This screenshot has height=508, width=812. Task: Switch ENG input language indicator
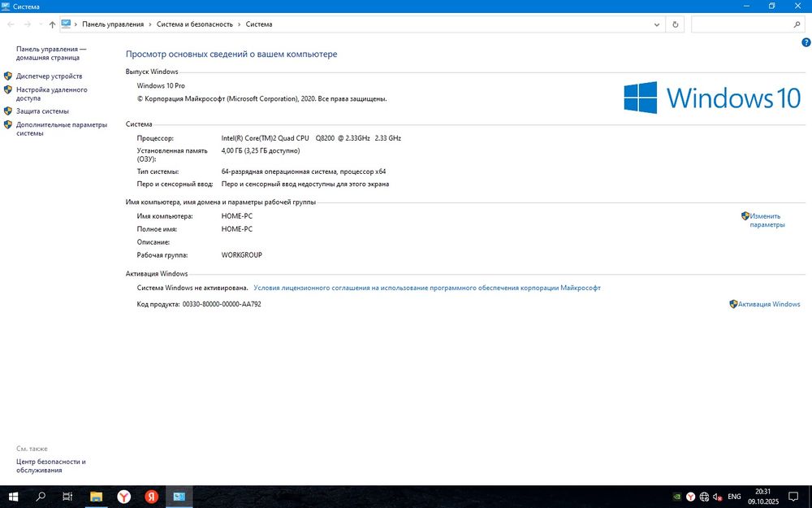(x=734, y=497)
